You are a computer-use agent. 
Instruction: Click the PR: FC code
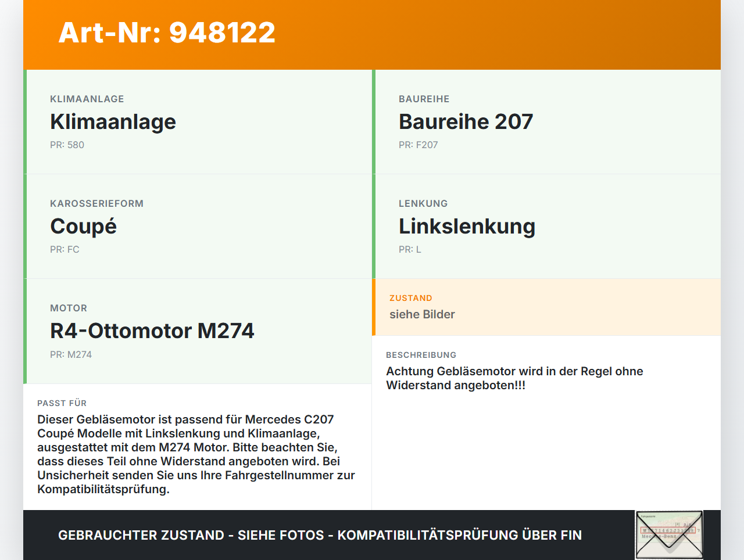[x=65, y=249]
